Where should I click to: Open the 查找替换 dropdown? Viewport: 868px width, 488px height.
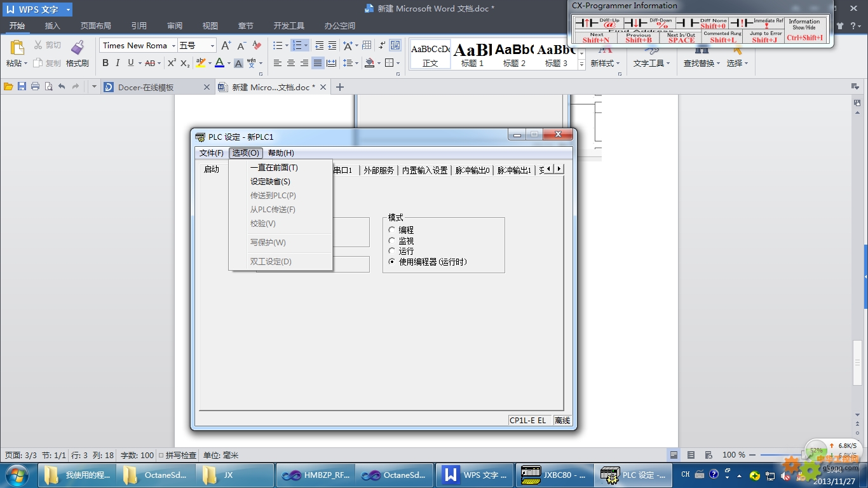pyautogui.click(x=702, y=63)
